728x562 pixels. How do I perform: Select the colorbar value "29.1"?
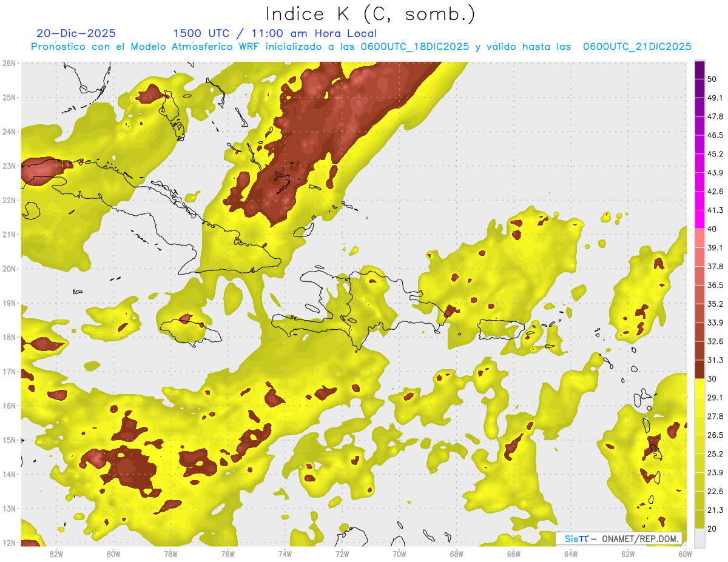pos(715,398)
